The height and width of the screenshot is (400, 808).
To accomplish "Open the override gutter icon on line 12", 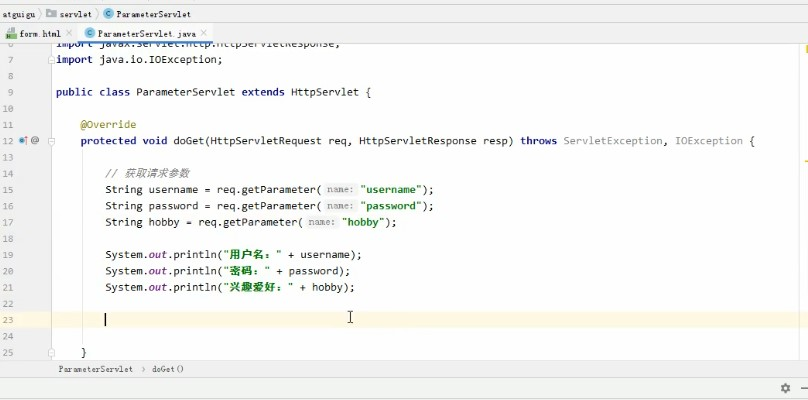I will coord(23,140).
